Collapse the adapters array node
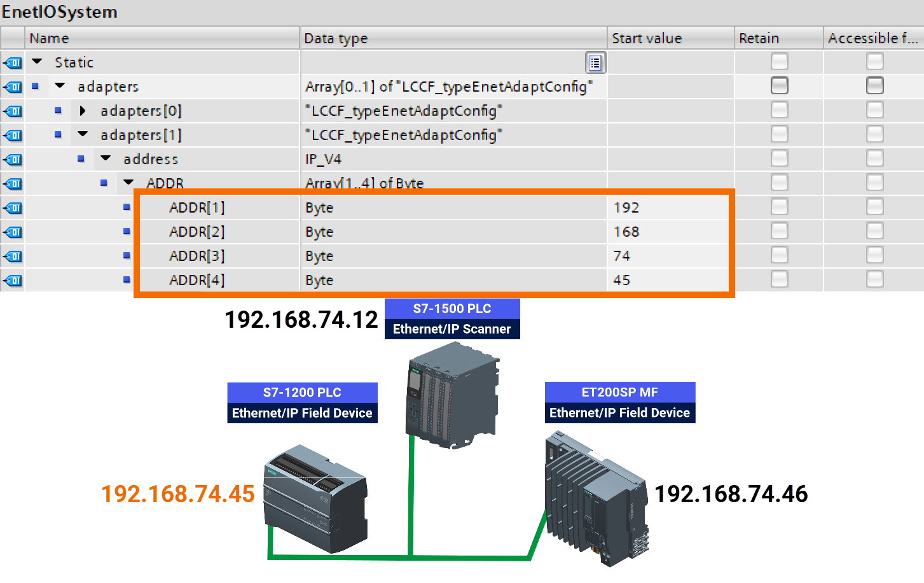This screenshot has height=583, width=924. 60,86
